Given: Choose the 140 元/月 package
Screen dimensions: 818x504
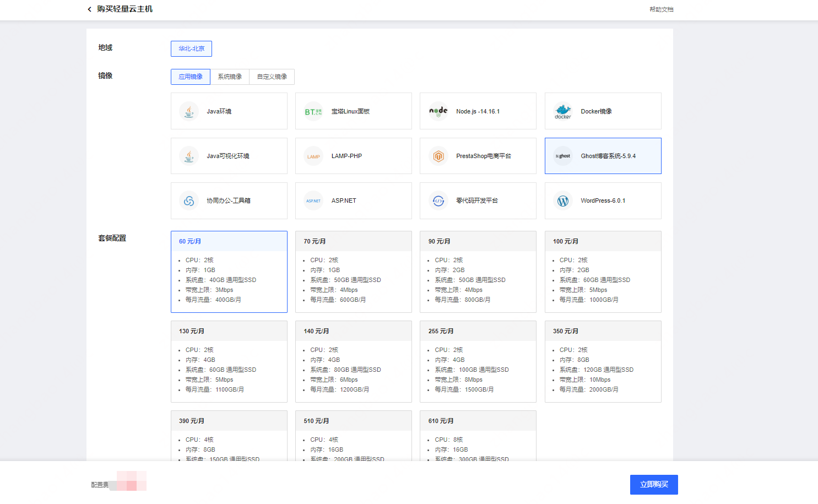Looking at the screenshot, I should click(354, 361).
